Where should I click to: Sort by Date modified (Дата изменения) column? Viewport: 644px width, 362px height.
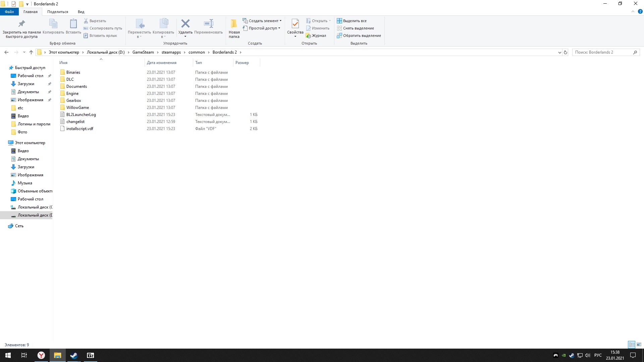169,63
